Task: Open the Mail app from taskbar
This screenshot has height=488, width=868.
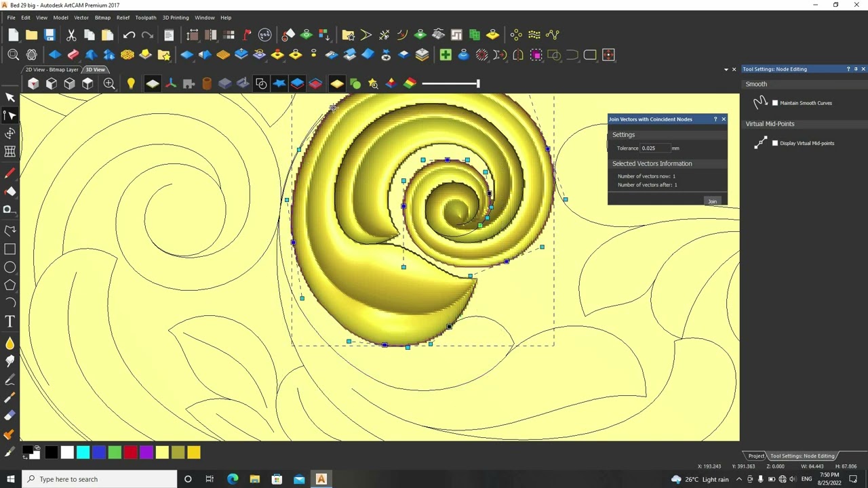Action: pos(299,479)
